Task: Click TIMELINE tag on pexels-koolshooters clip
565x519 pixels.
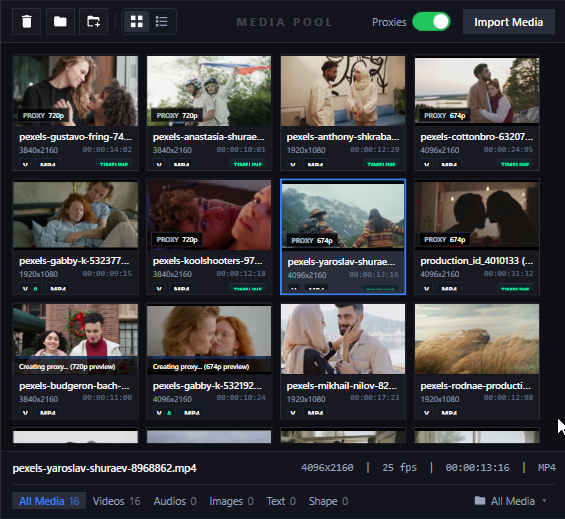Action: click(248, 288)
